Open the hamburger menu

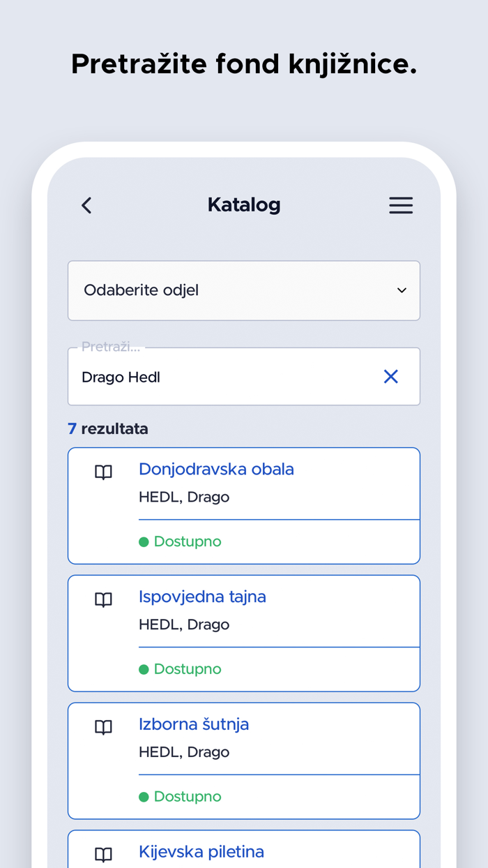click(x=401, y=205)
